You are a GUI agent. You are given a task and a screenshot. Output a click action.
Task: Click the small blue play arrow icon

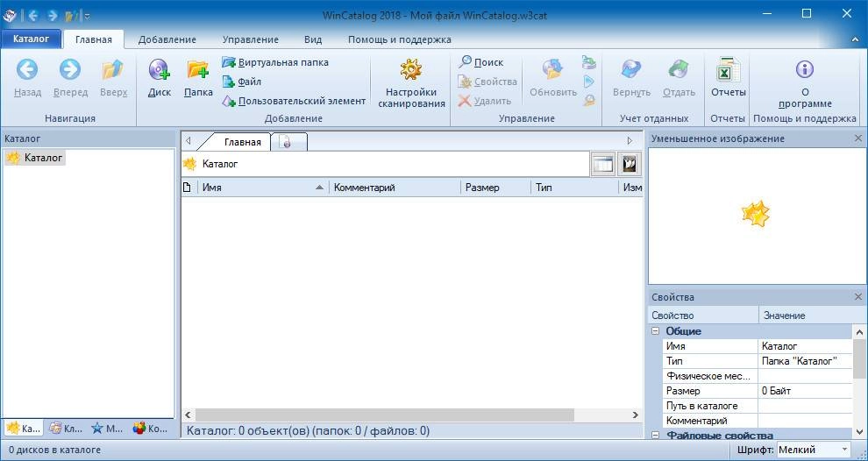(x=589, y=82)
